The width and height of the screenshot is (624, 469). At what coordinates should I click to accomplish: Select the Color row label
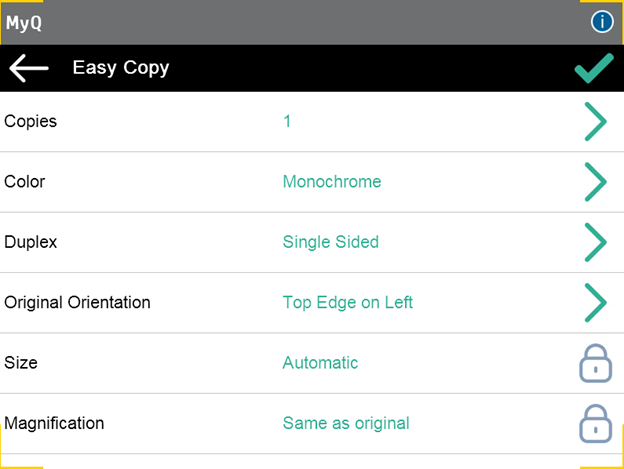(x=25, y=182)
